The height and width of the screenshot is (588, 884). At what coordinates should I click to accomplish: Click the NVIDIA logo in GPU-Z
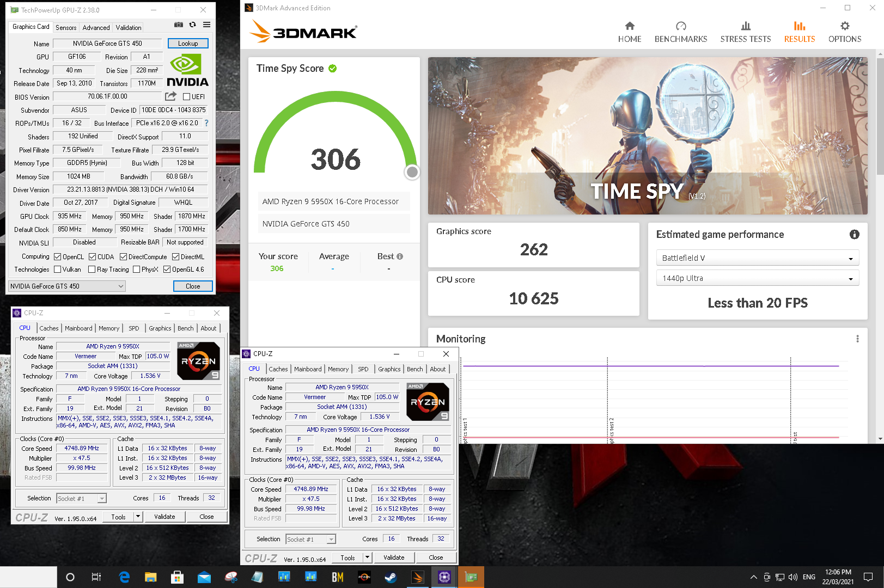coord(187,71)
